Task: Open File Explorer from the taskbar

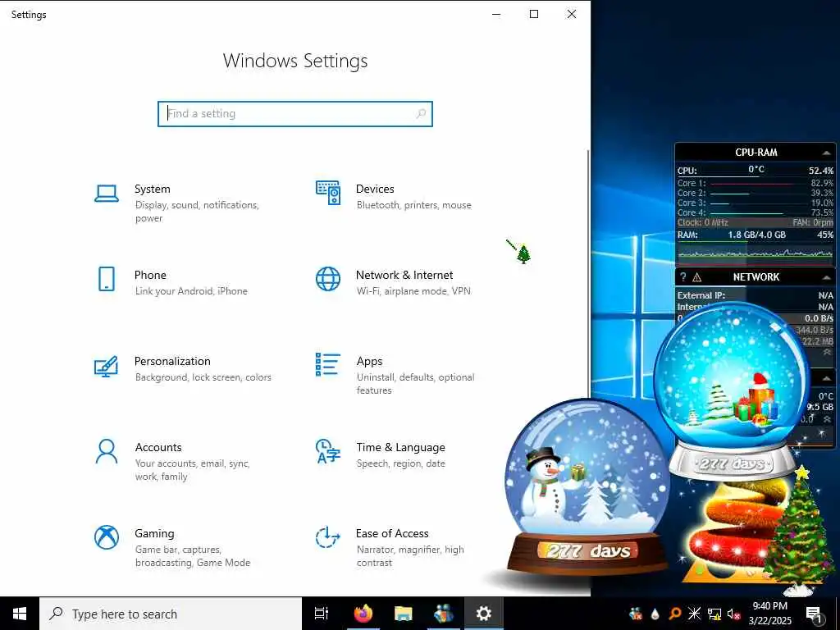Action: coord(404,614)
